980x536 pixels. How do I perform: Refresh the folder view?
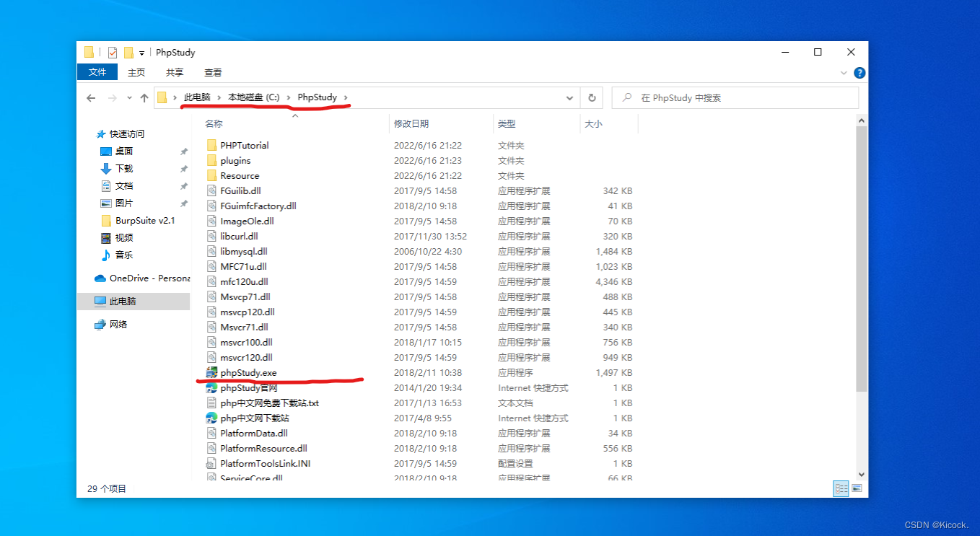point(592,98)
